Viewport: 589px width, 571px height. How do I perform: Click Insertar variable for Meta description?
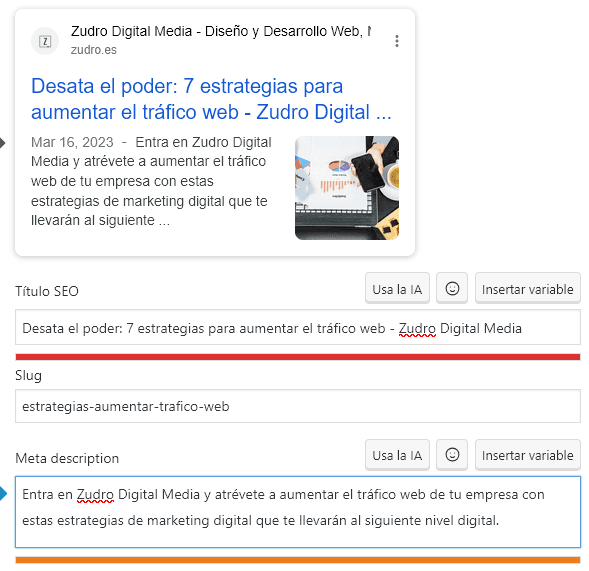tap(527, 455)
